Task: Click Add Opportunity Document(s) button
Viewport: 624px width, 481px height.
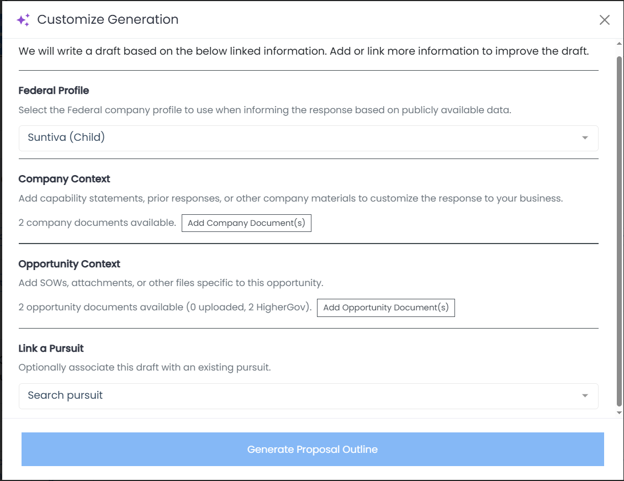Action: click(386, 308)
